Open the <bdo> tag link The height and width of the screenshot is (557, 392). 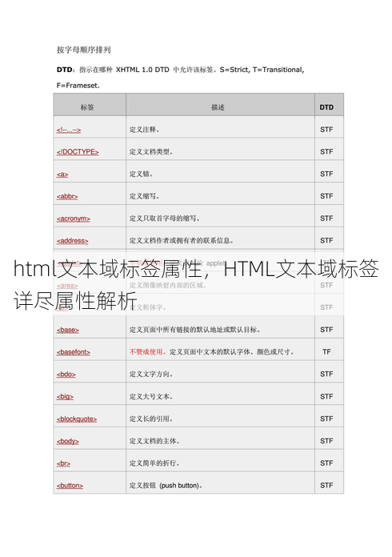(66, 375)
